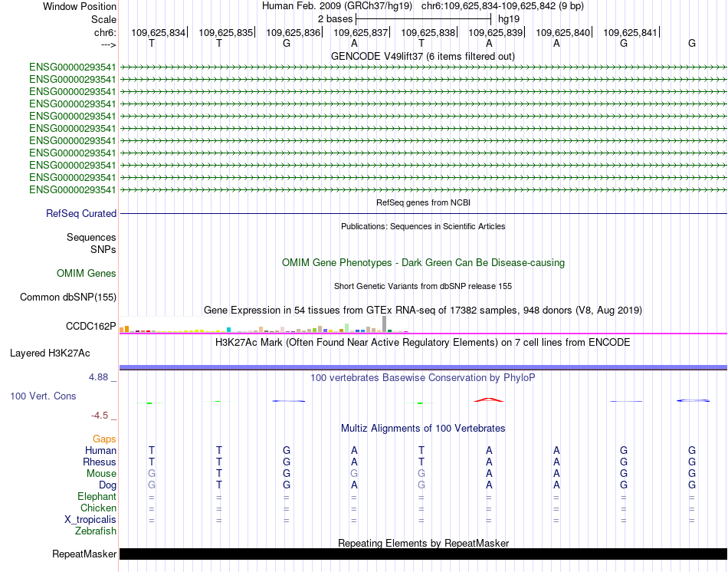The height and width of the screenshot is (572, 728).
Task: Click the Dog species label
Action: coord(107,485)
